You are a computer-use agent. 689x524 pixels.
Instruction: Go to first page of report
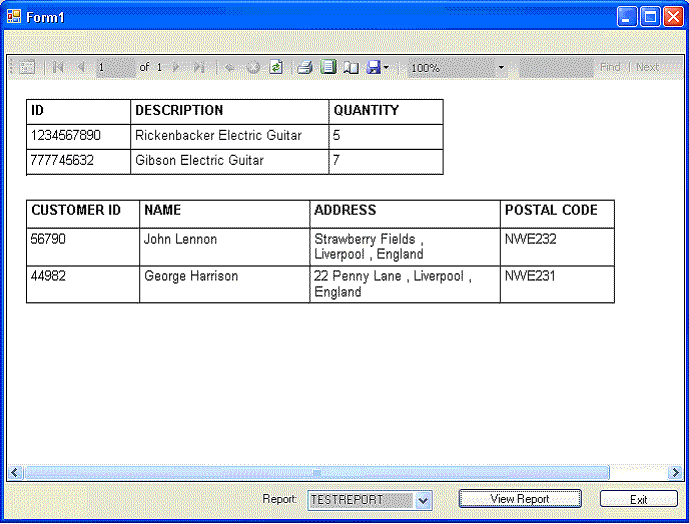[x=58, y=67]
